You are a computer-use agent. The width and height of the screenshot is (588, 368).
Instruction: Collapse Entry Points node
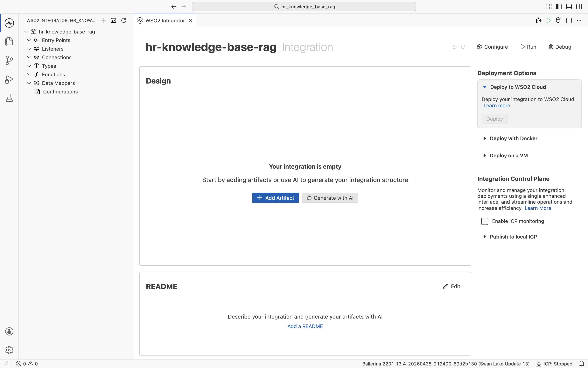(x=29, y=40)
